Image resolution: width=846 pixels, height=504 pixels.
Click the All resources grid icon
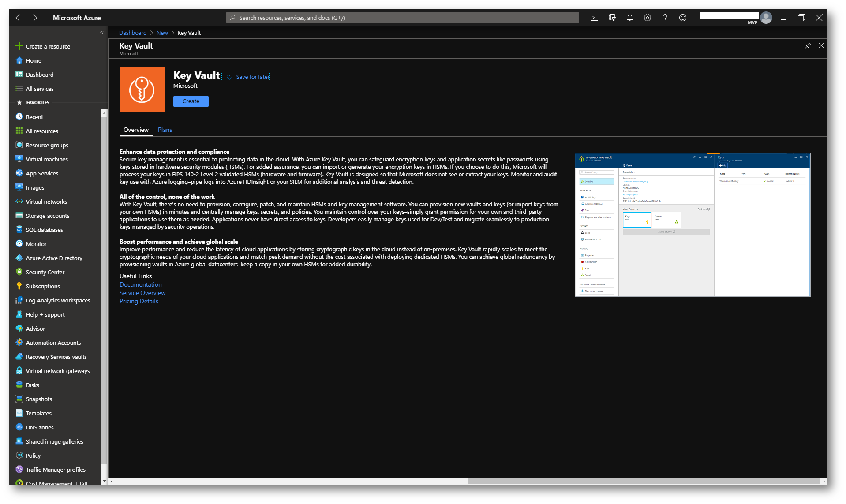click(x=19, y=131)
